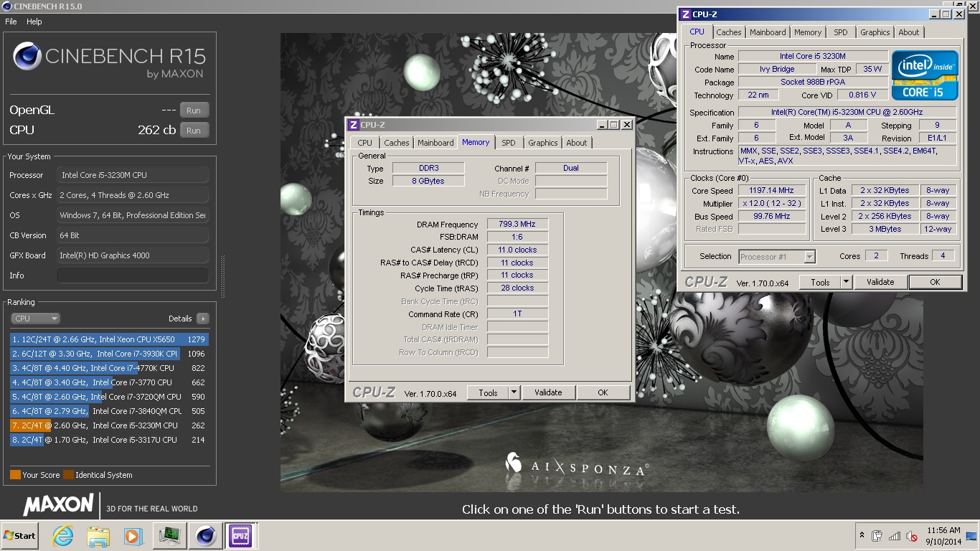Click the Cinebench render preview image
The height and width of the screenshot is (551, 980).
(x=601, y=262)
